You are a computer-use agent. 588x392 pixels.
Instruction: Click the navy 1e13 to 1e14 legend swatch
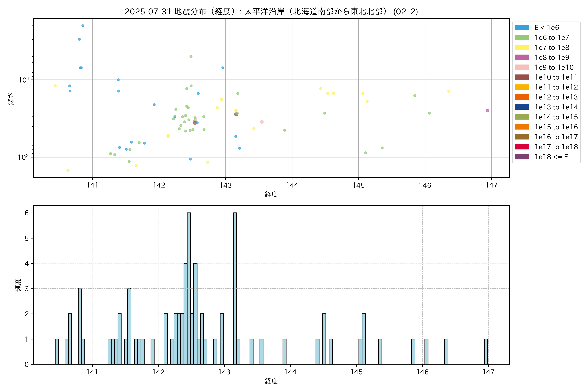(x=522, y=107)
